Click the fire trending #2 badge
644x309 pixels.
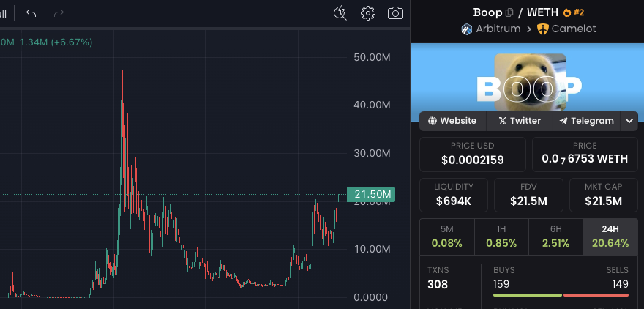point(573,12)
